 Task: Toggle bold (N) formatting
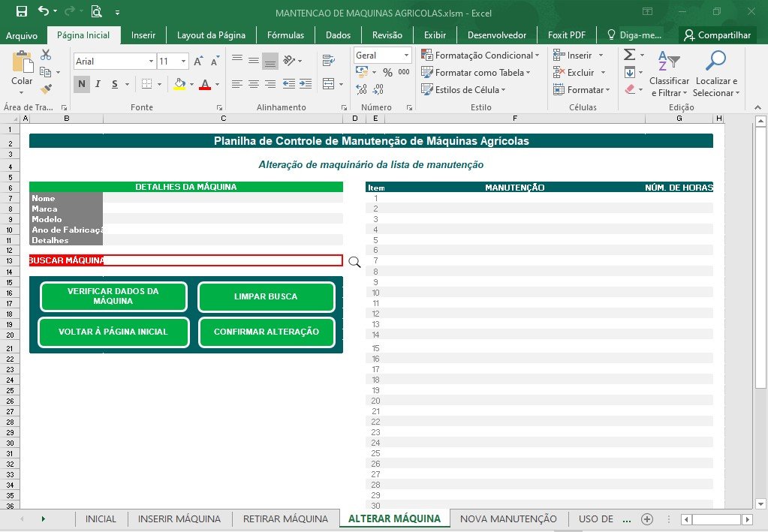pos(82,84)
